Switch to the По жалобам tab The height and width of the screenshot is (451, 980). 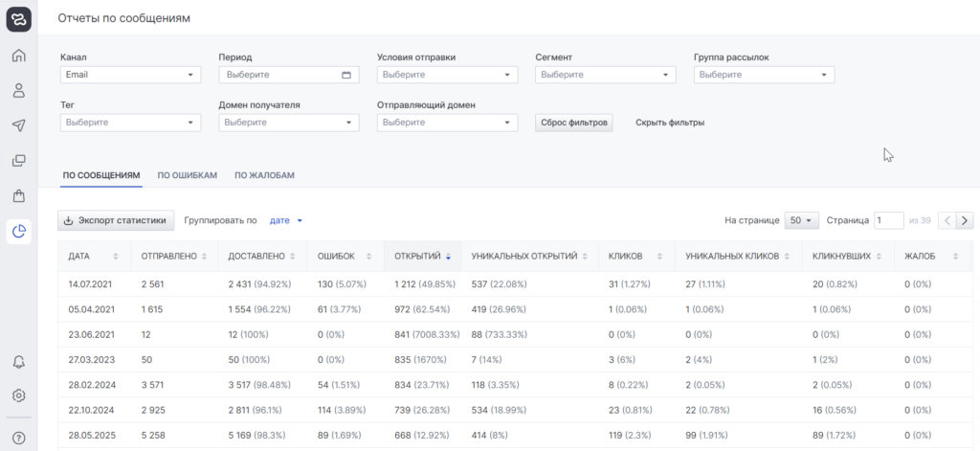tap(264, 175)
